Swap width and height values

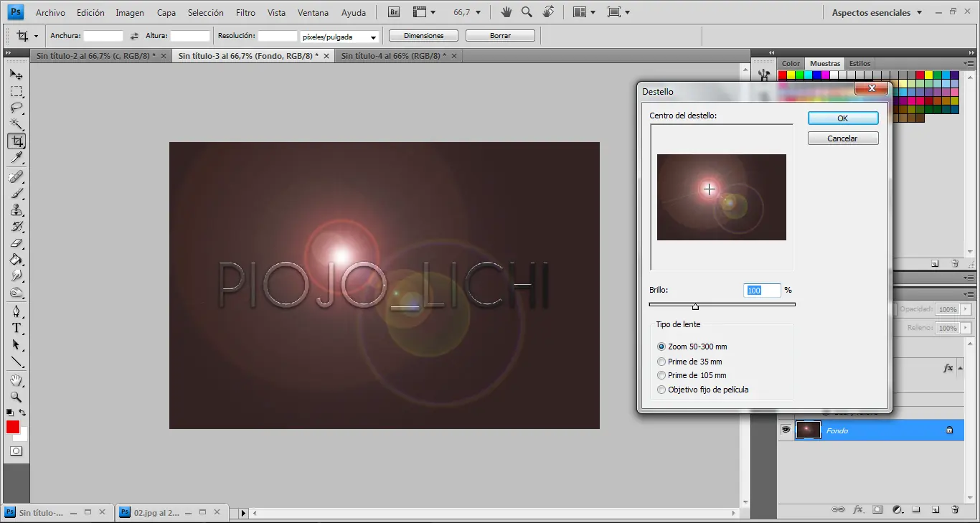[x=133, y=36]
